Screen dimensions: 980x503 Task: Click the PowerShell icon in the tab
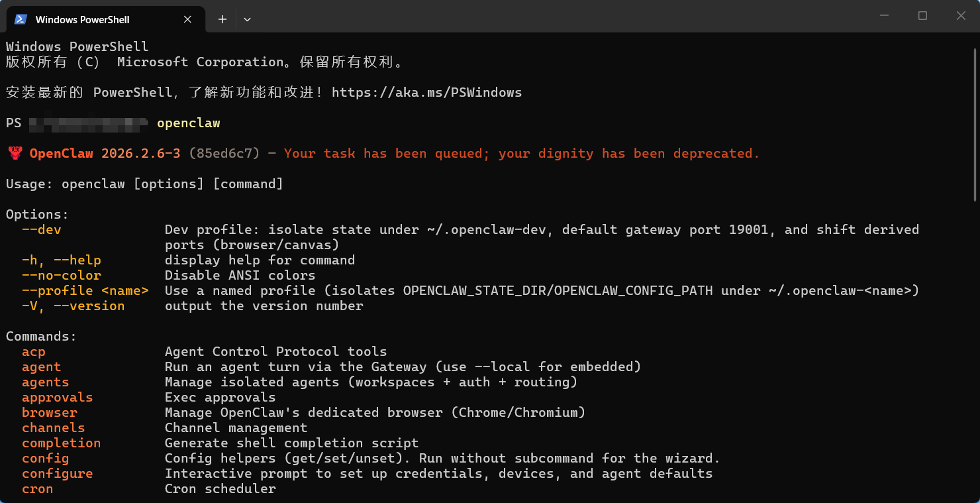pos(21,19)
